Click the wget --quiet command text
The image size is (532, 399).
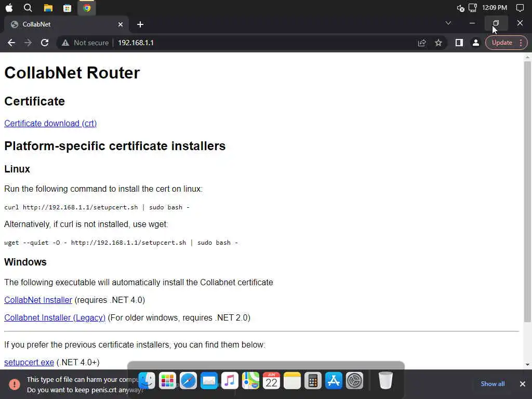(121, 243)
